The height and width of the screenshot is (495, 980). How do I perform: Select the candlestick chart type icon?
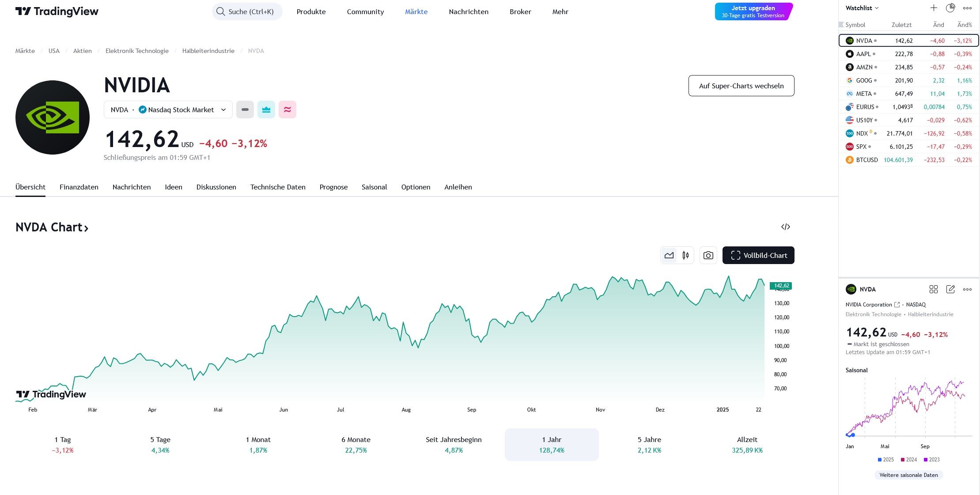pyautogui.click(x=685, y=255)
